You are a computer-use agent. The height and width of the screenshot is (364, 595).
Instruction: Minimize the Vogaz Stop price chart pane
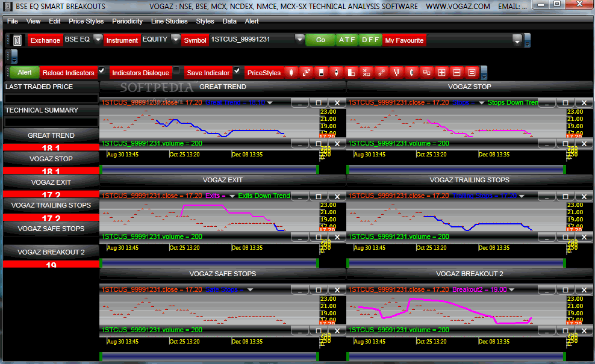pos(547,103)
